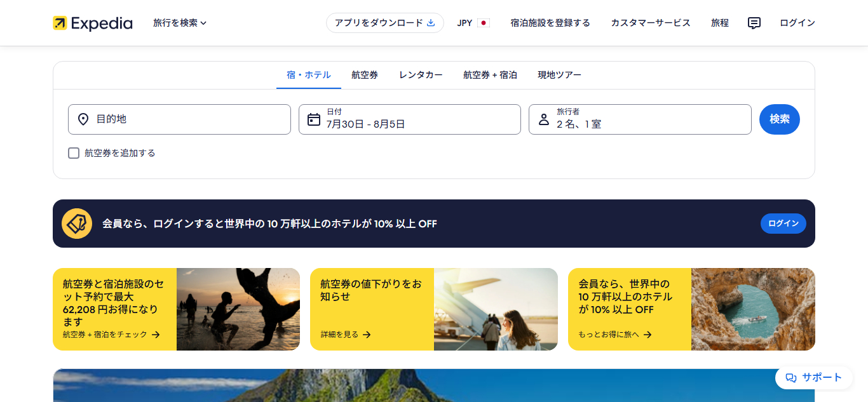
Task: Click arrow beside 航空券 + 宿泊をチェック
Action: (x=156, y=335)
